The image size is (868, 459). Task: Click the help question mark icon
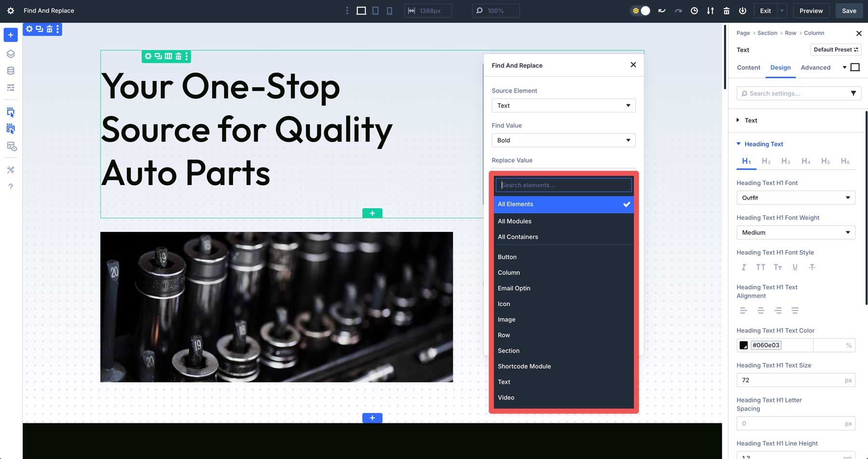pyautogui.click(x=11, y=187)
